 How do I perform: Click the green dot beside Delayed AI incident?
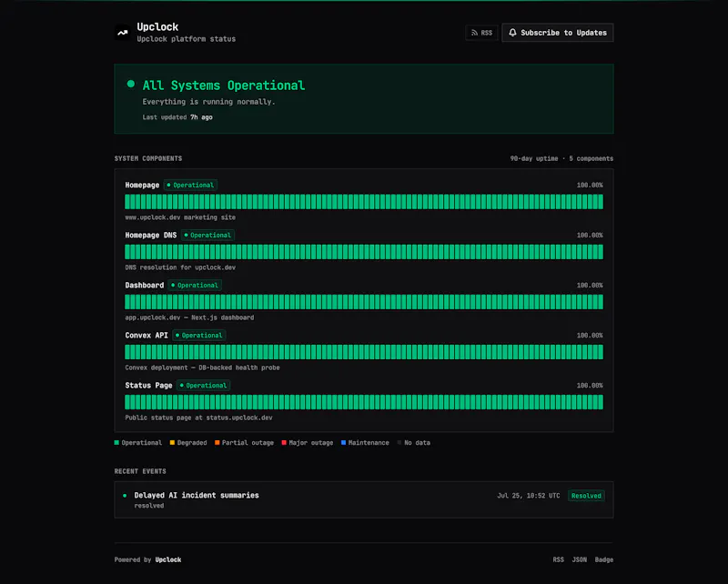point(125,496)
